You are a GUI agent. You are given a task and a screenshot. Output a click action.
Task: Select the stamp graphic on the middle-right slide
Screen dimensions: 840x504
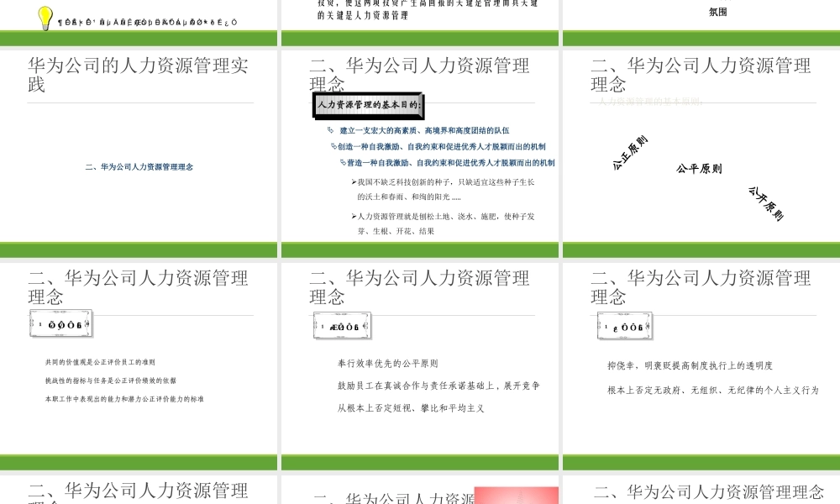coord(625,324)
